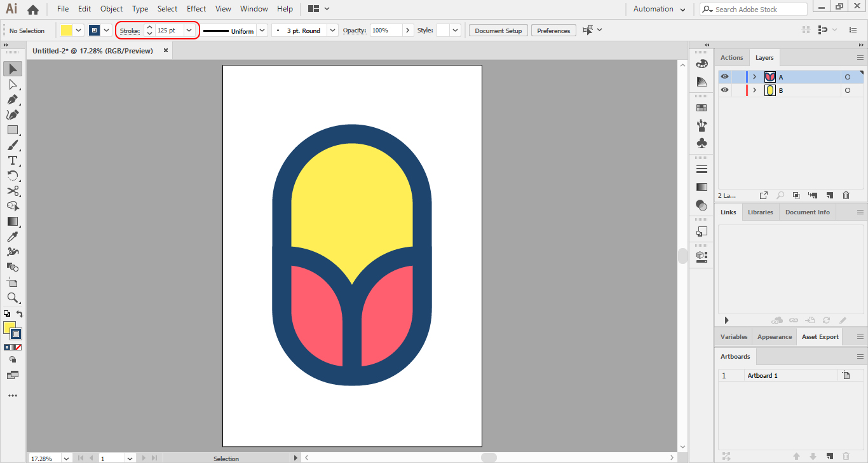Toggle lock column for layer B

point(737,90)
